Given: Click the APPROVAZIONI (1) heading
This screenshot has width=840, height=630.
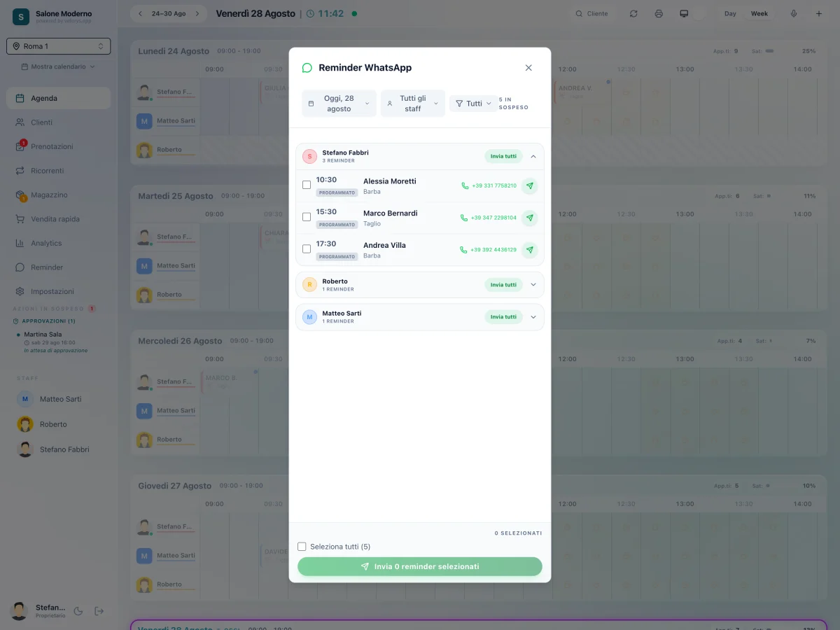Looking at the screenshot, I should pos(45,321).
